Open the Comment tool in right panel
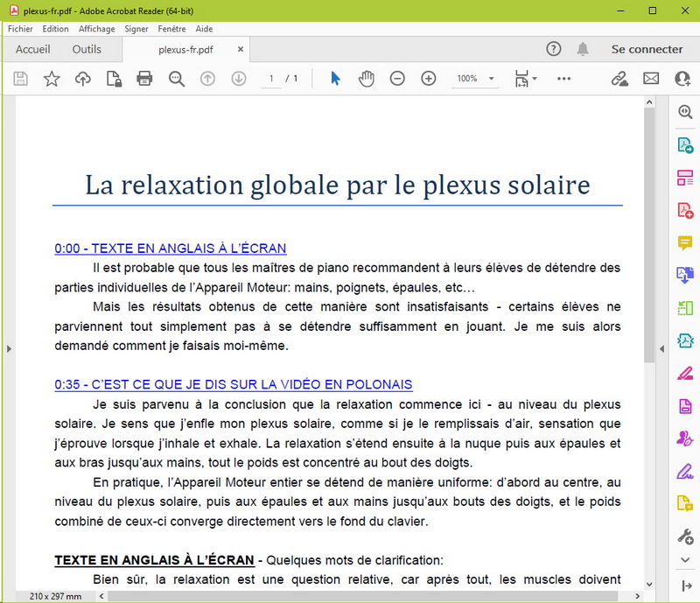 [x=685, y=242]
